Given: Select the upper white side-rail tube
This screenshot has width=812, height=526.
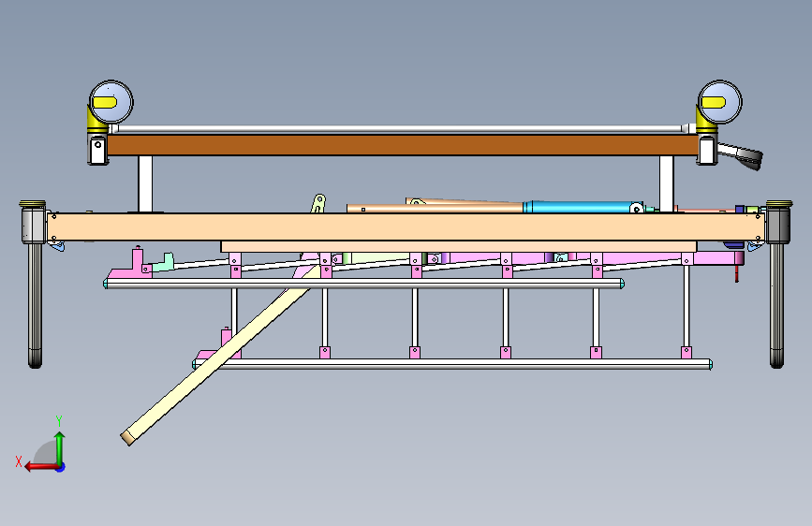Looking at the screenshot, I should point(363,284).
